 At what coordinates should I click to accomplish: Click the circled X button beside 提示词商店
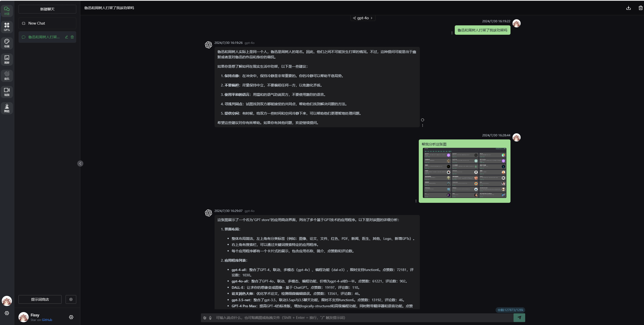tap(71, 299)
